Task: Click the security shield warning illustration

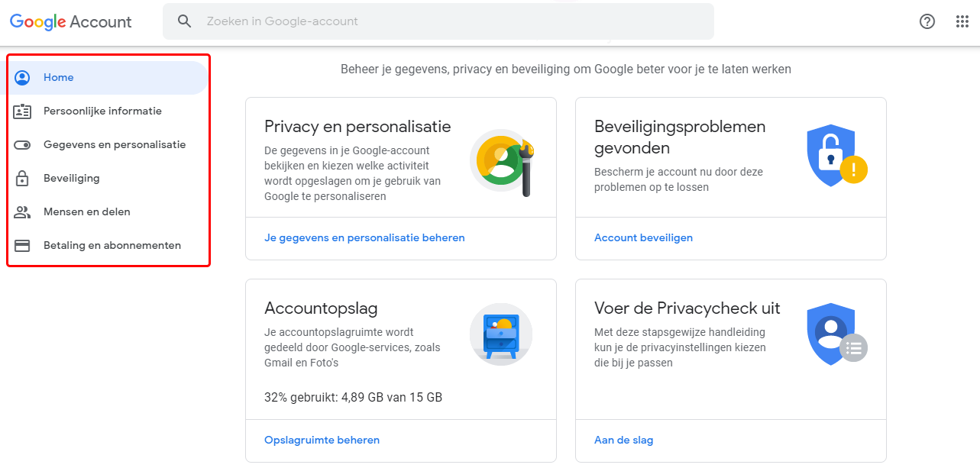Action: [x=834, y=155]
